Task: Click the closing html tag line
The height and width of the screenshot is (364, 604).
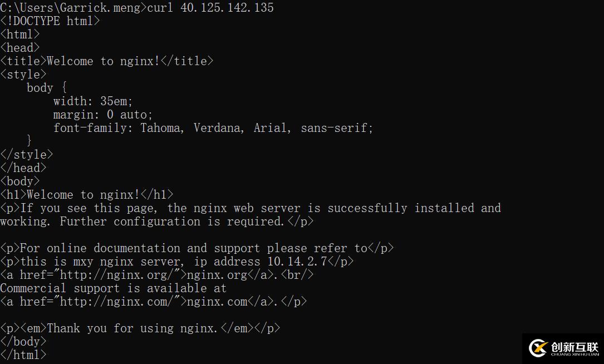Action: click(x=23, y=355)
